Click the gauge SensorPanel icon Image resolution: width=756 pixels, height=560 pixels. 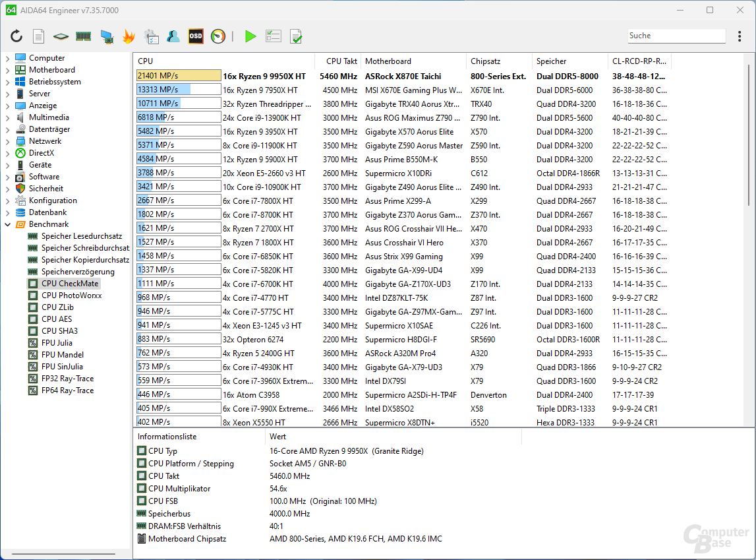(218, 36)
